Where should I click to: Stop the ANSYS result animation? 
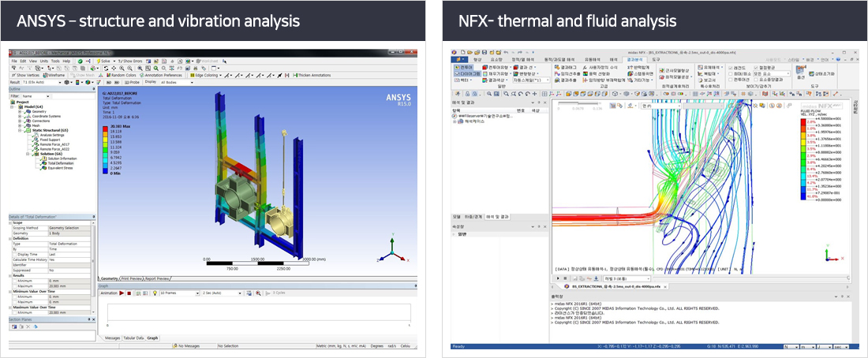click(x=129, y=292)
